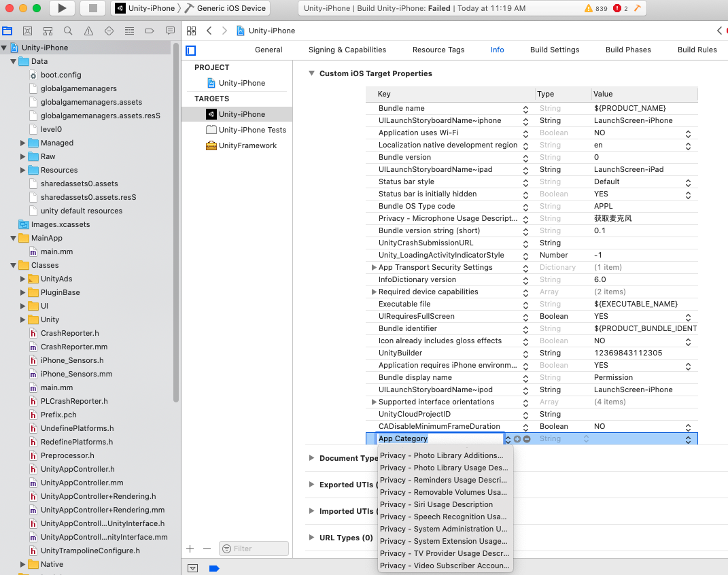Run the build with the Play button
The width and height of the screenshot is (728, 575).
point(62,8)
